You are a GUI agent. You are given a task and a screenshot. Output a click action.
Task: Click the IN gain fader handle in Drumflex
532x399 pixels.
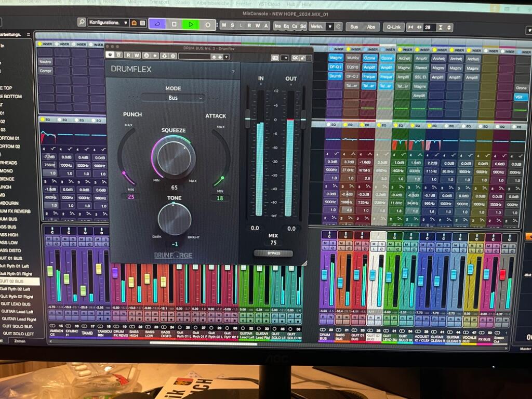[248, 118]
